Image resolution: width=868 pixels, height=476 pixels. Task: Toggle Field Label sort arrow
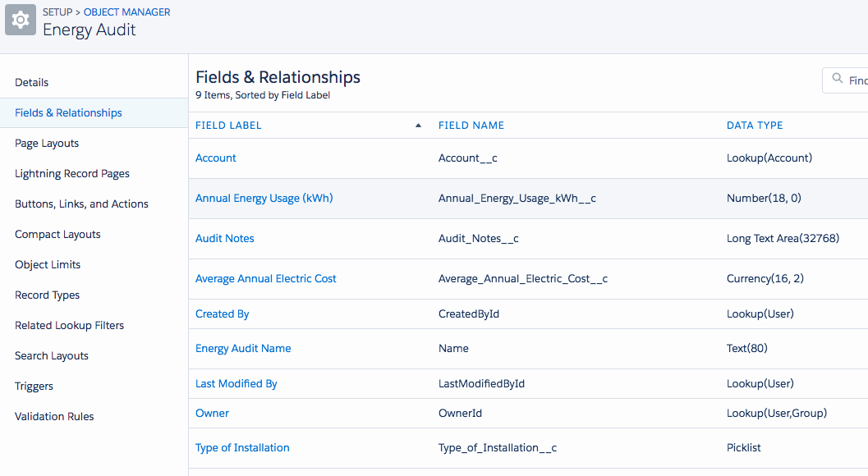(x=418, y=126)
